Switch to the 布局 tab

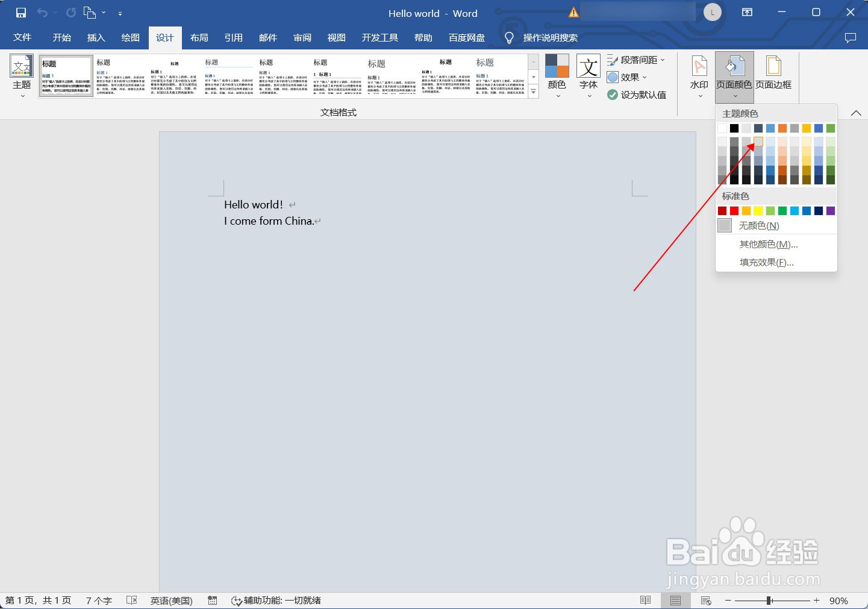click(x=199, y=37)
